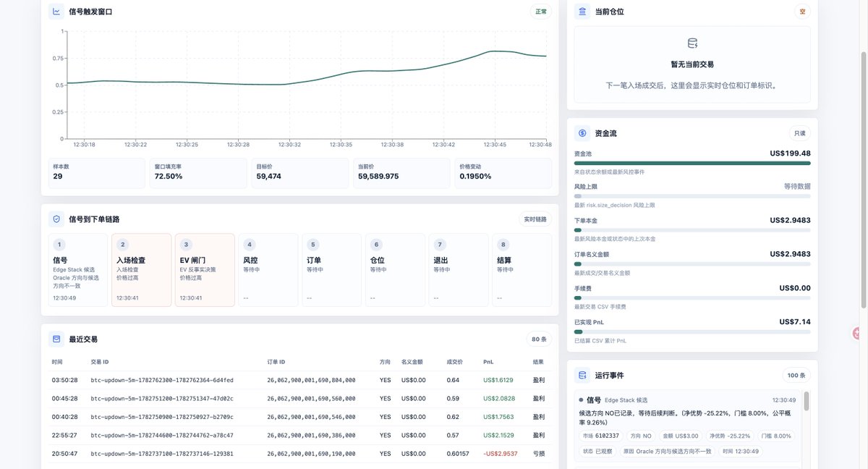Viewport: 868px width, 469px height.
Task: Click the 风险上限 progress bar
Action: click(692, 196)
